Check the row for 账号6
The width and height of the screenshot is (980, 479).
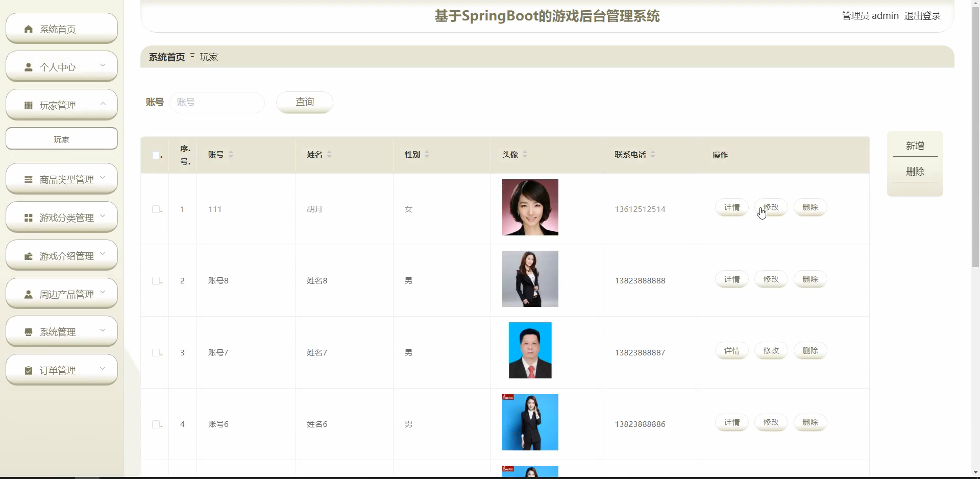click(x=156, y=424)
